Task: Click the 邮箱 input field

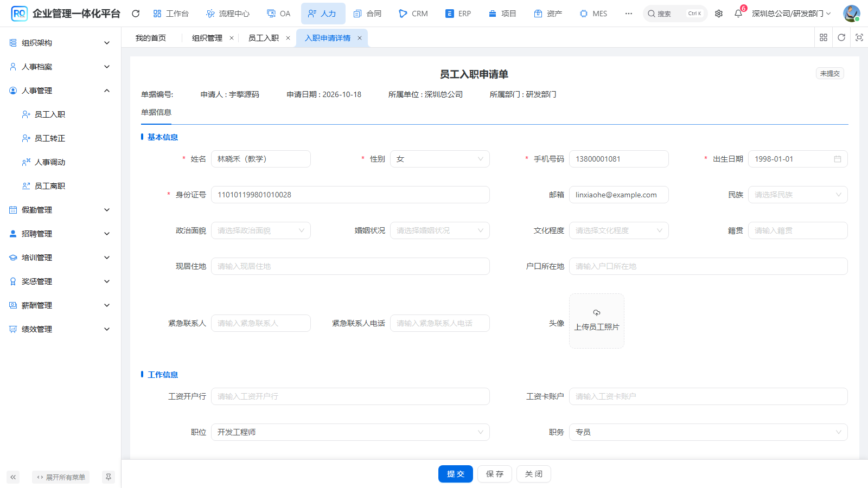Action: coord(619,195)
